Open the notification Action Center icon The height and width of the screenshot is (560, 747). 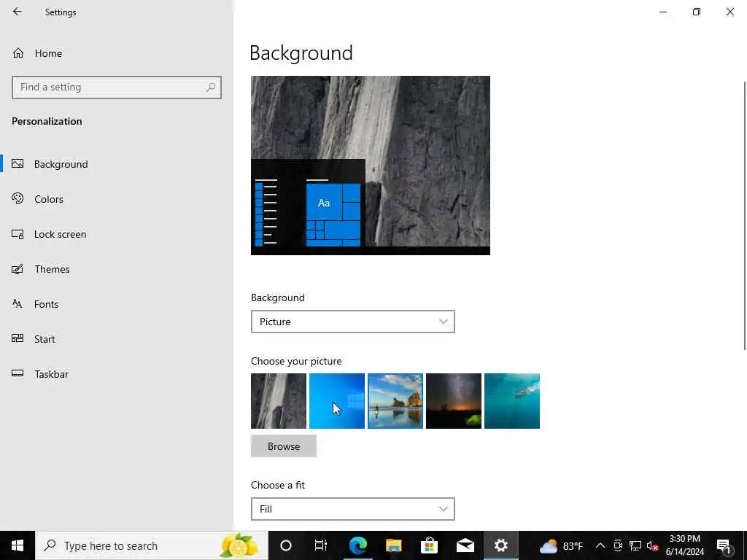[724, 545]
